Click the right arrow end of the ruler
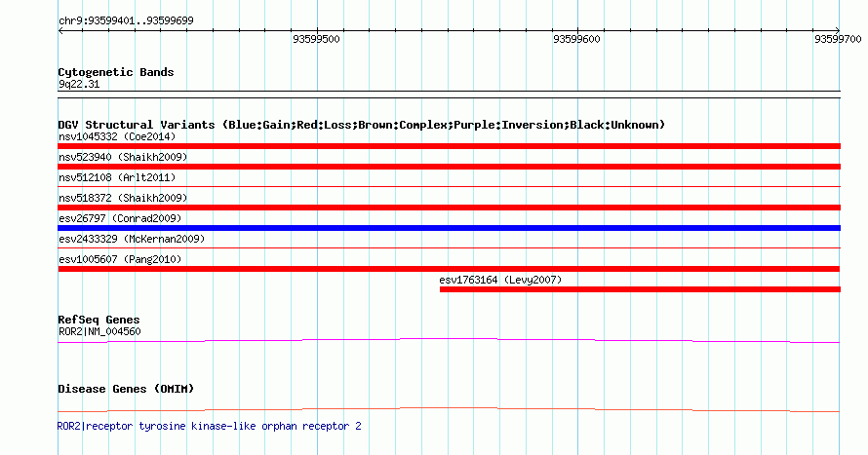868x455 pixels. coord(838,31)
